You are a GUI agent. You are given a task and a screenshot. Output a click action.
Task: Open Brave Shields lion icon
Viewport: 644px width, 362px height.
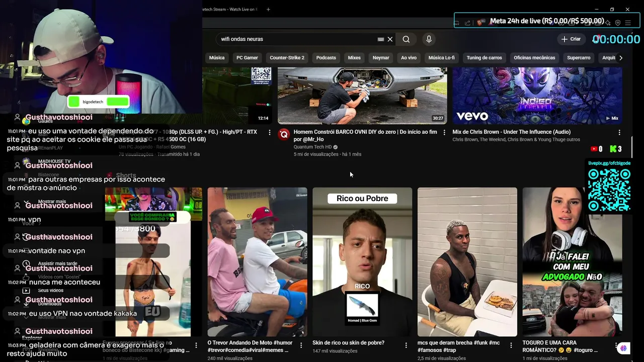[x=480, y=23]
